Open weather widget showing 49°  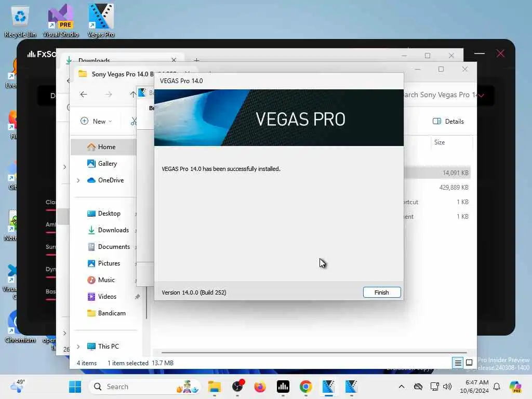pos(18,386)
